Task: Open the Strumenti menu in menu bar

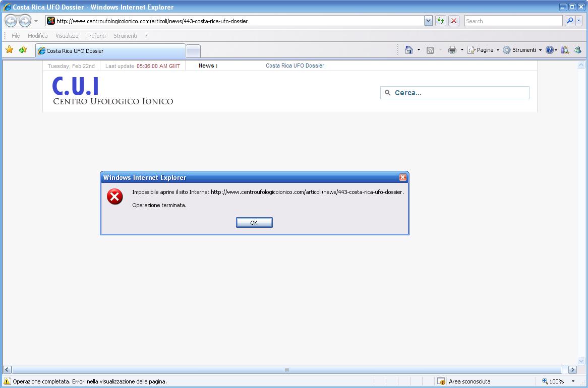Action: (125, 36)
